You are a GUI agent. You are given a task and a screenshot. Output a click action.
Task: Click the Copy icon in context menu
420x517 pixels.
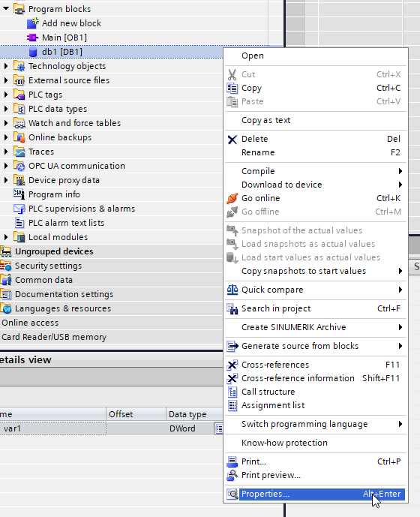click(x=232, y=88)
